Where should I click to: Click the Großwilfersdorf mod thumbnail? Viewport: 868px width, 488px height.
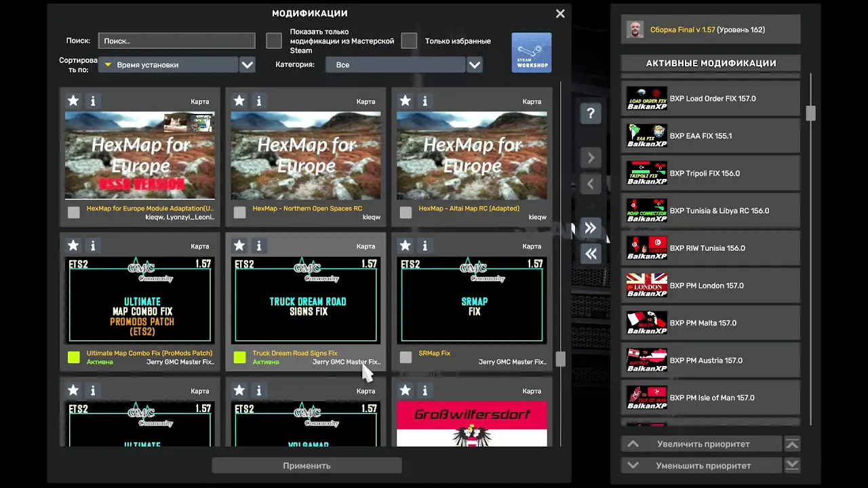tap(472, 424)
